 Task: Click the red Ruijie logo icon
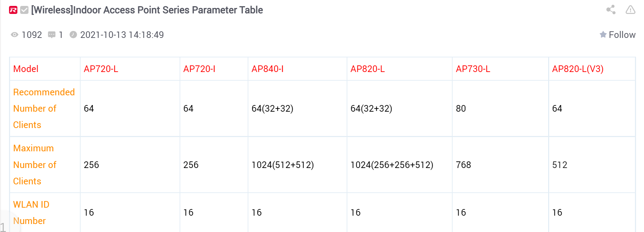pos(13,10)
